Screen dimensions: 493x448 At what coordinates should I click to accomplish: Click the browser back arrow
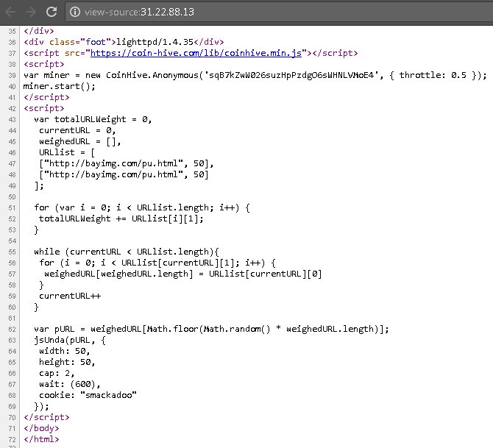point(10,12)
